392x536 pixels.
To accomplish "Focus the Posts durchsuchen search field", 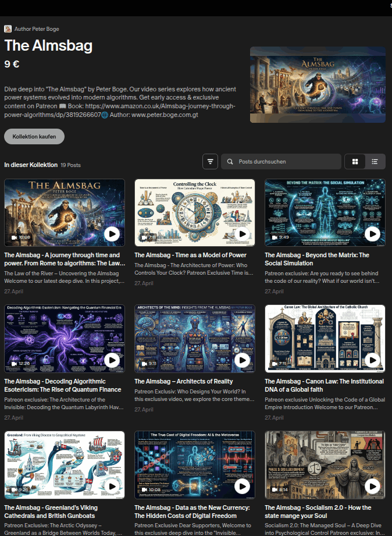I will (x=281, y=161).
